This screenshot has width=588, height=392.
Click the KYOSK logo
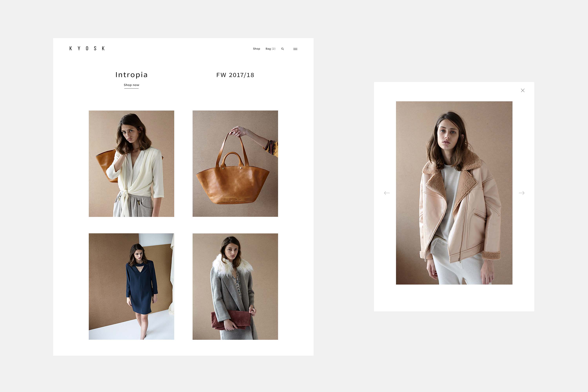[87, 48]
